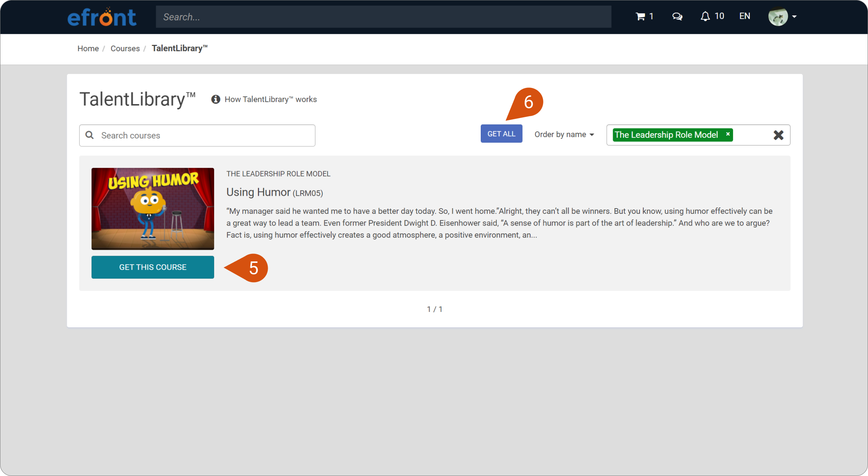
Task: Open the messages chat bubbles icon
Action: pos(677,17)
